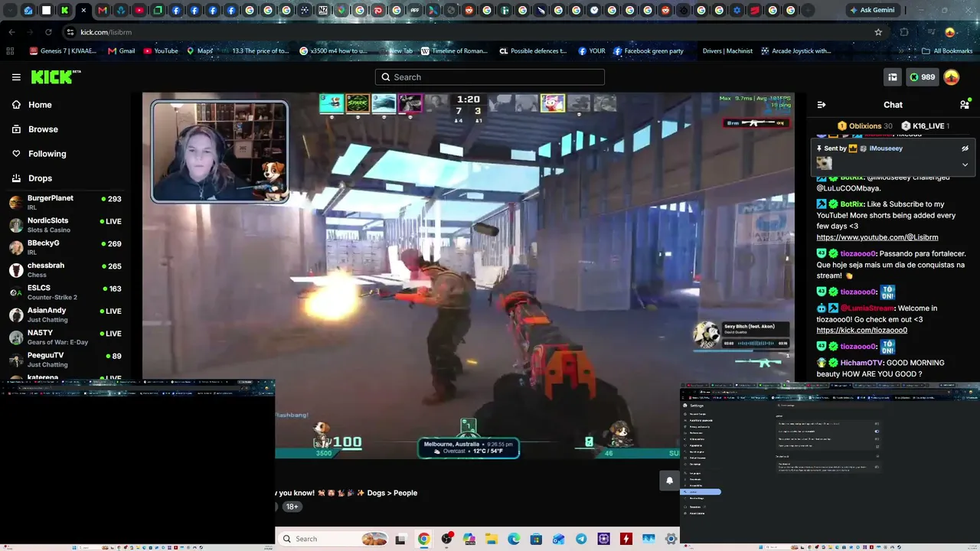The image size is (980, 551).
Task: Open the Facebook green party bookmark
Action: click(x=648, y=51)
